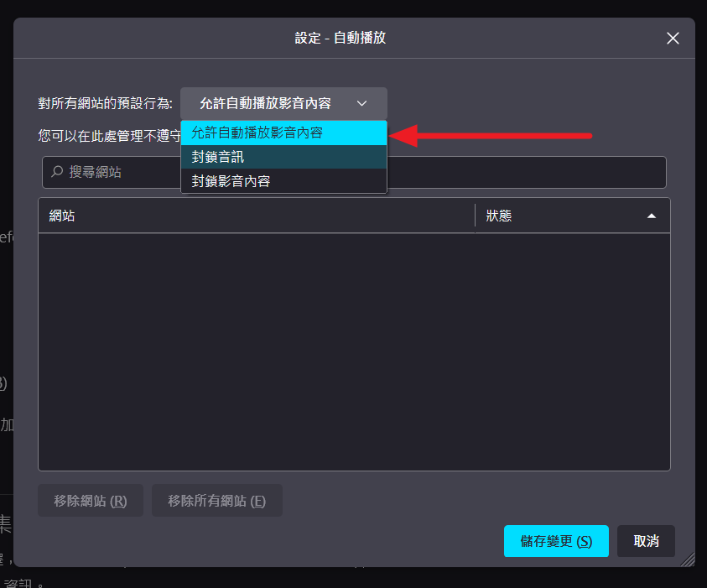The height and width of the screenshot is (588, 707).
Task: Click the 對所有網站的預設行為 label
Action: tap(106, 104)
